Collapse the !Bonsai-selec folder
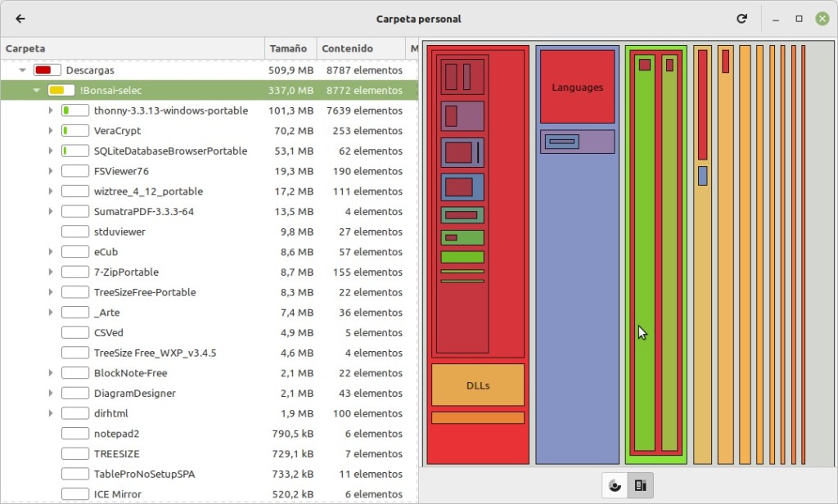 tap(37, 91)
